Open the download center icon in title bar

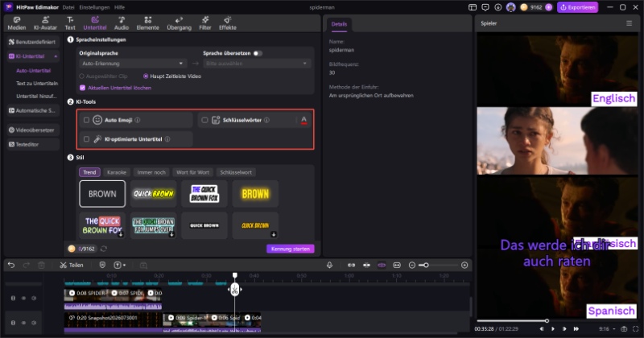(497, 7)
